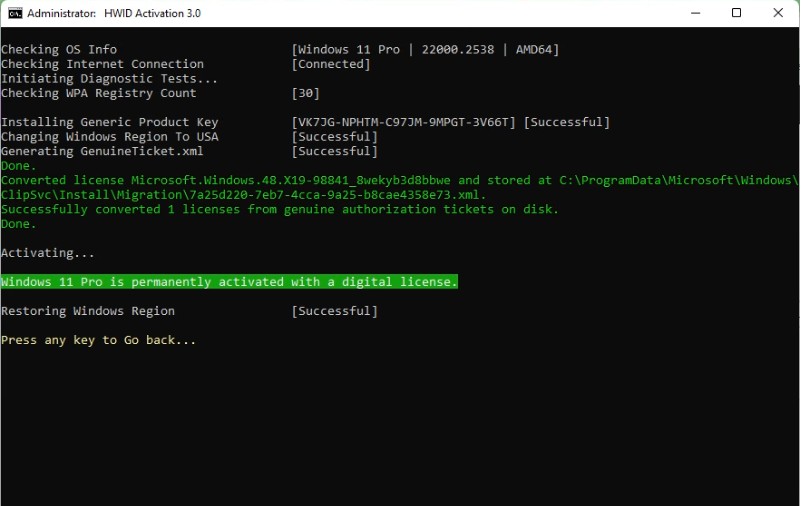Screen dimensions: 801x506
Task: Click 'Generating GenuineTicket.xml' text
Action: [x=102, y=152]
